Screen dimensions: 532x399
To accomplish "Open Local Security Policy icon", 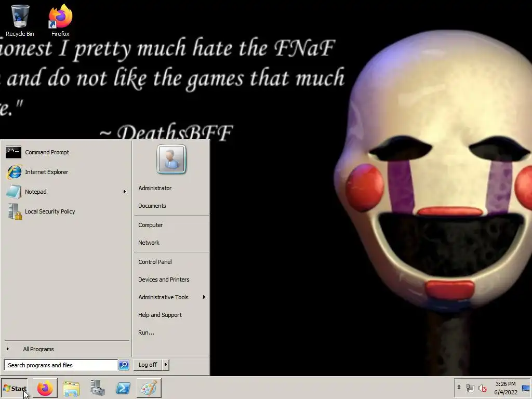I will click(x=14, y=211).
